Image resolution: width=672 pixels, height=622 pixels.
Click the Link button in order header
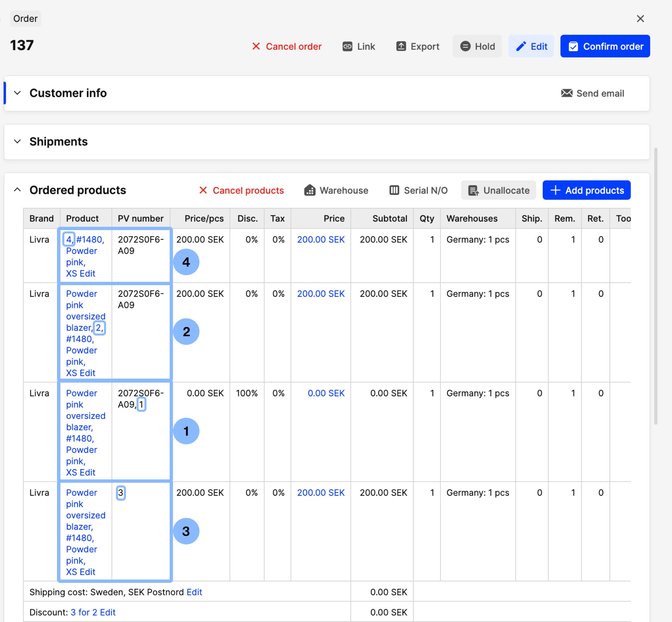[359, 46]
